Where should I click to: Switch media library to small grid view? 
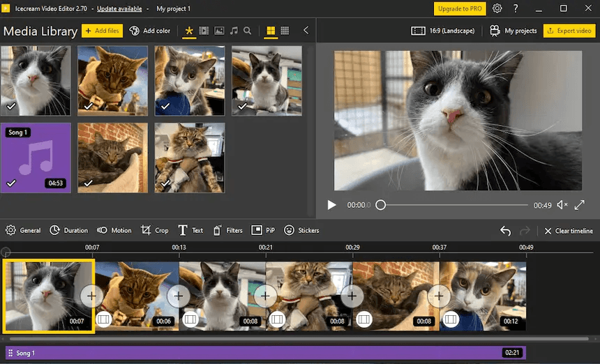coord(285,31)
